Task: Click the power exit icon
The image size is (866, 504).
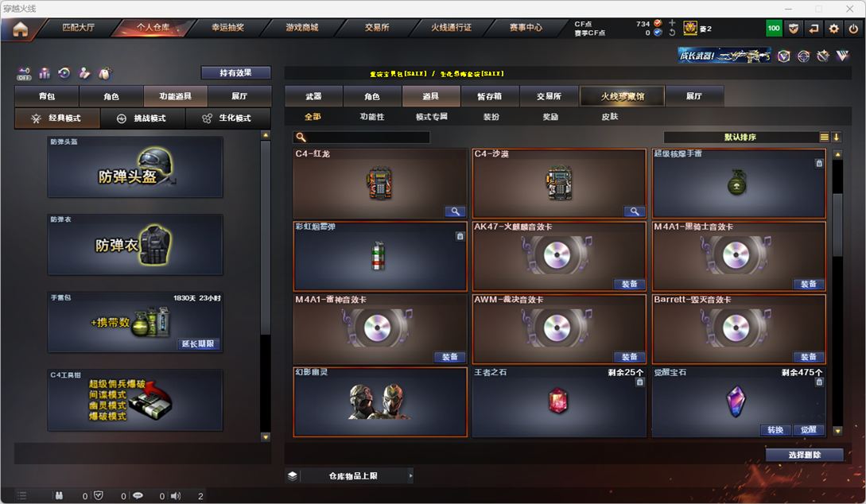Action: pos(853,28)
